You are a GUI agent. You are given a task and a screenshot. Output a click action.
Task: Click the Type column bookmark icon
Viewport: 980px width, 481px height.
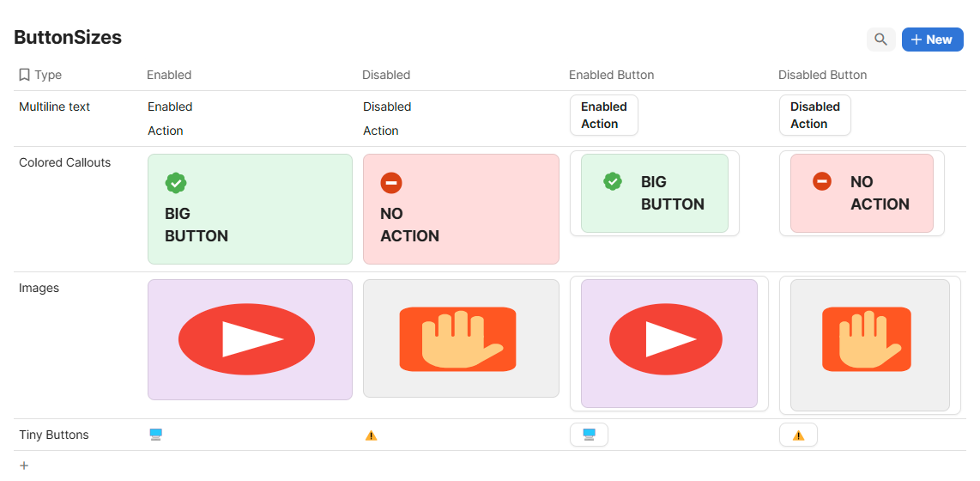(25, 75)
